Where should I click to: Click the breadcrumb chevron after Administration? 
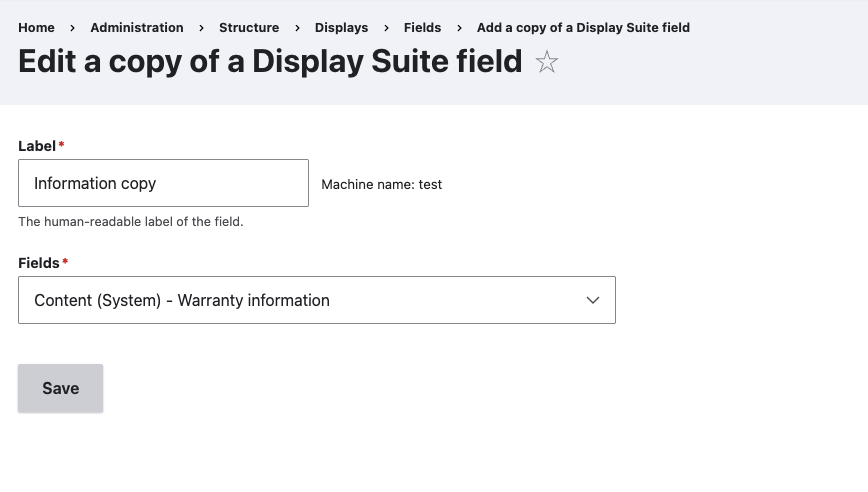click(202, 28)
